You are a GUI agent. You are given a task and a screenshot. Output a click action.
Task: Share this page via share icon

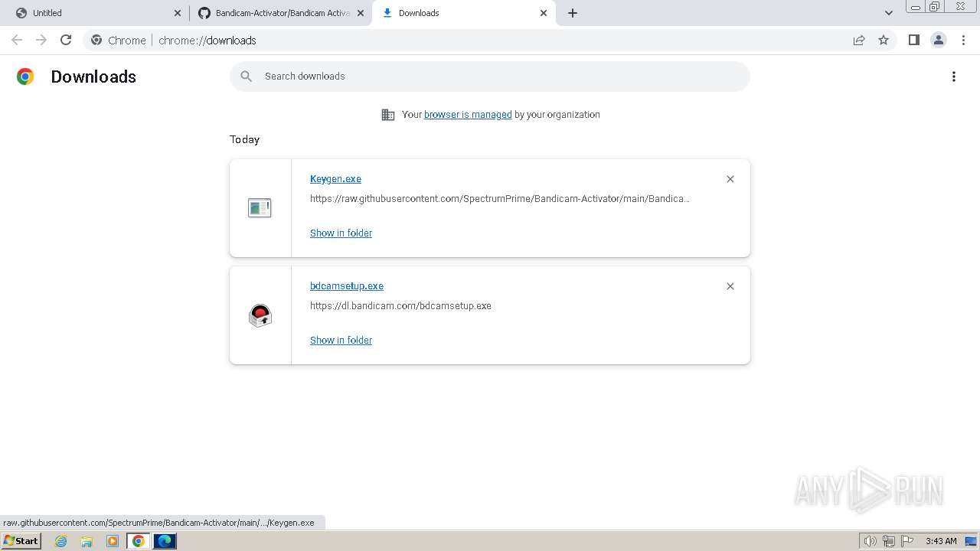[x=859, y=40]
